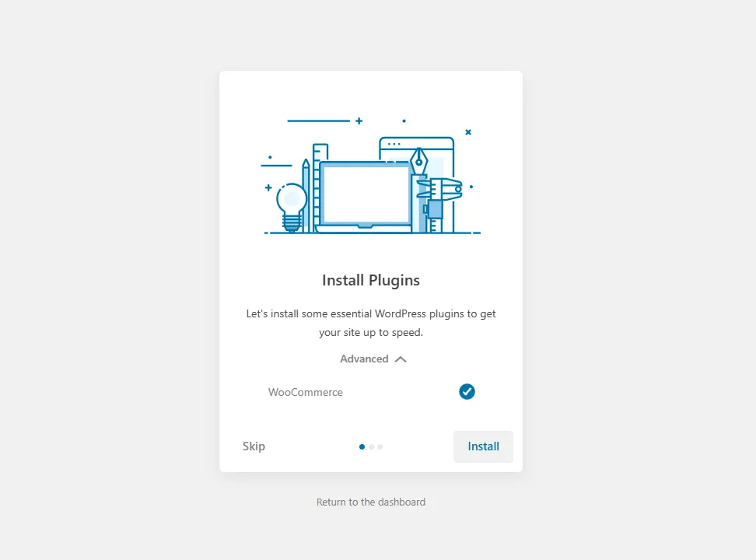Click the light bulb drawing in the illustration

point(292,202)
